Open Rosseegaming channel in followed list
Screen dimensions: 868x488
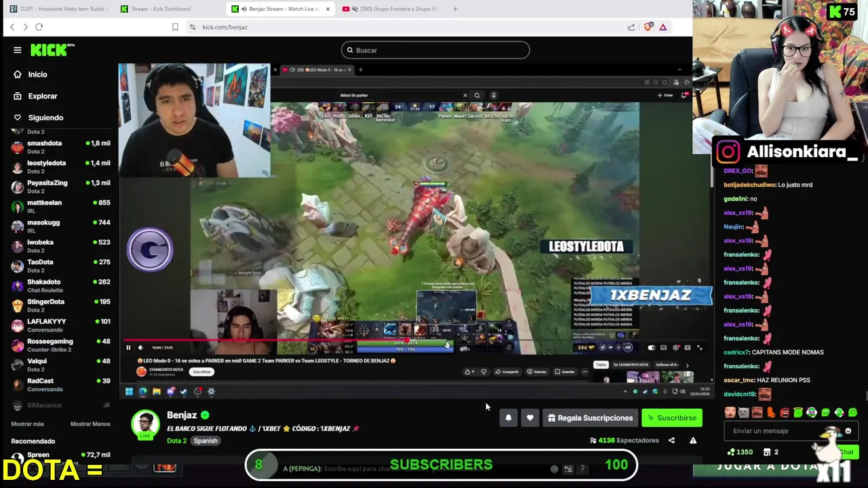(61, 345)
